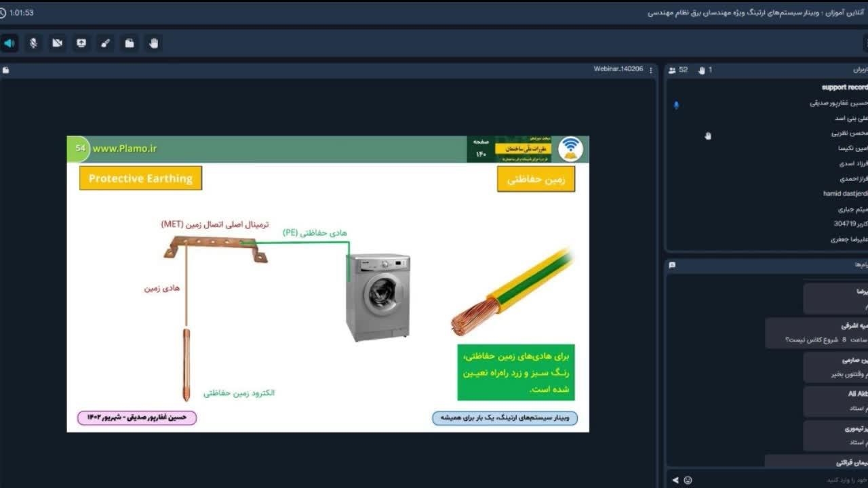Open the emoji picker in chat
The image size is (868, 488).
pyautogui.click(x=688, y=480)
